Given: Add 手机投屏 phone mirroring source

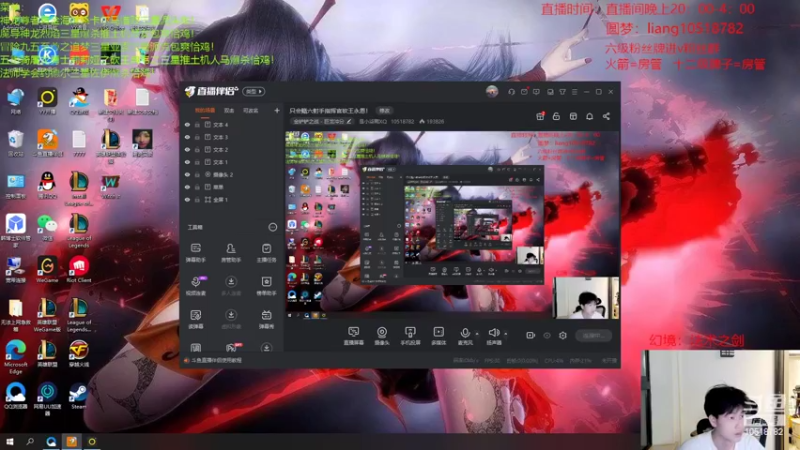Looking at the screenshot, I should click(x=410, y=336).
